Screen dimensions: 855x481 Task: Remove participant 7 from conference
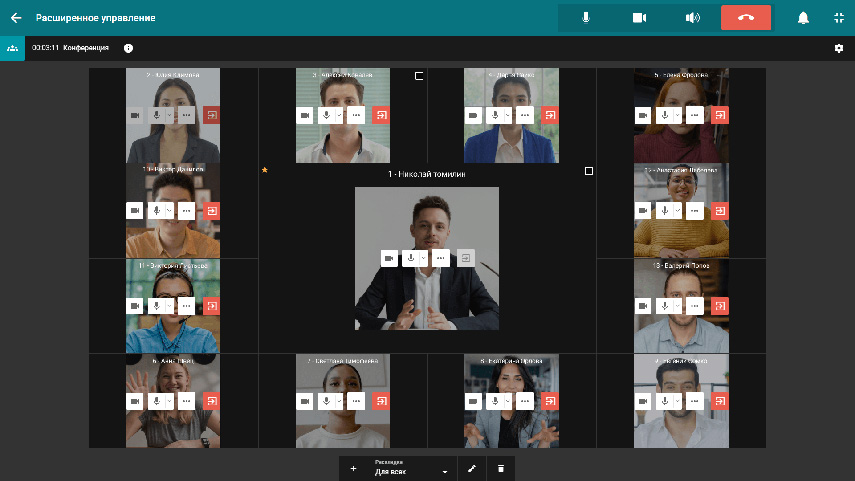click(381, 401)
